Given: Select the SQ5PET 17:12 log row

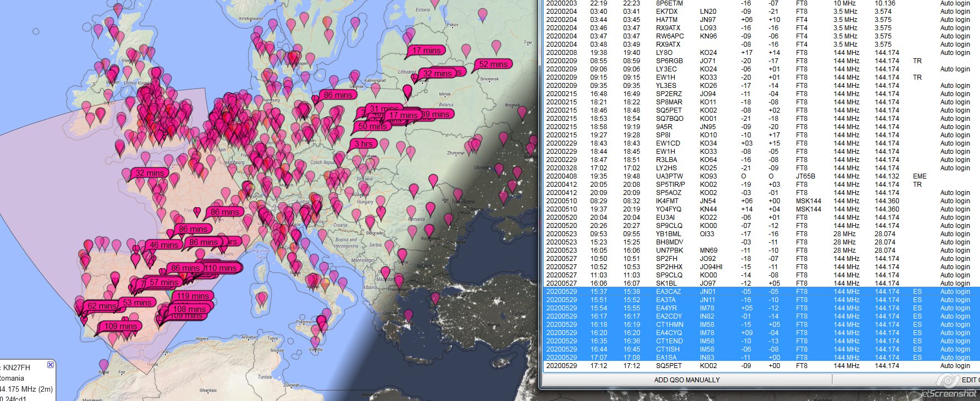Looking at the screenshot, I should pyautogui.click(x=758, y=366).
